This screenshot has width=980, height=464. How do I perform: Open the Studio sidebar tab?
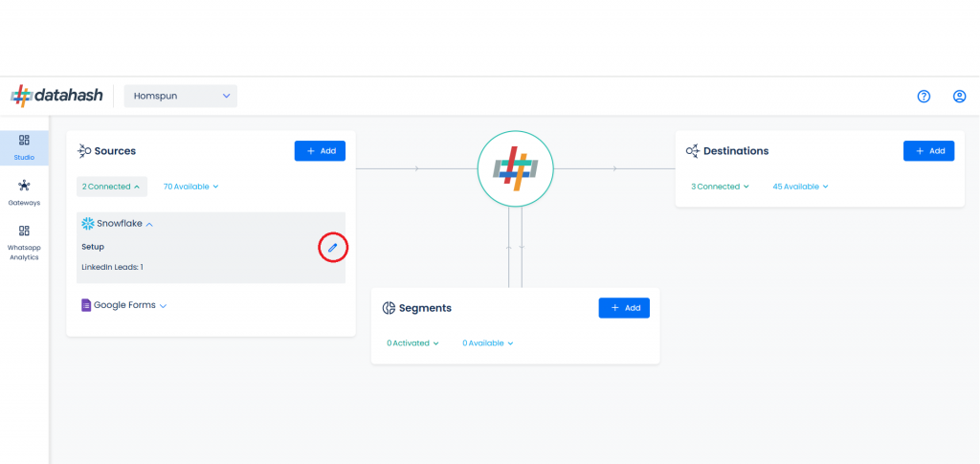point(24,147)
